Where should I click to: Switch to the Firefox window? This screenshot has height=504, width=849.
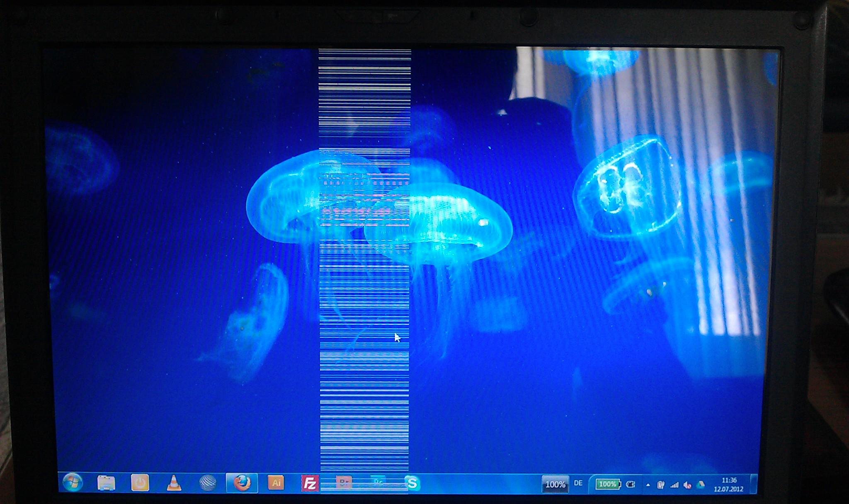pyautogui.click(x=242, y=483)
